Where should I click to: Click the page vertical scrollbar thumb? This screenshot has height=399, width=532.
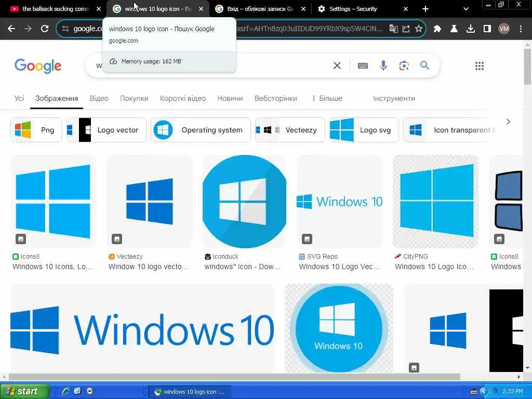[x=527, y=66]
